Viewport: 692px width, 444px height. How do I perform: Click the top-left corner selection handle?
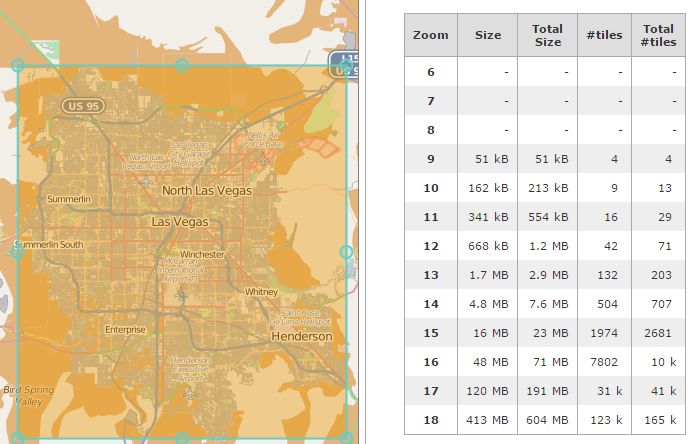point(17,65)
